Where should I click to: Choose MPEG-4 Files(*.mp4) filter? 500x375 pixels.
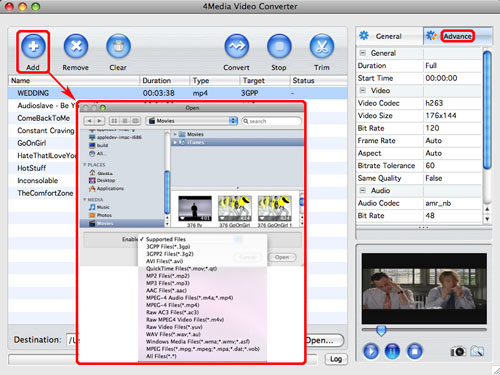[173, 305]
